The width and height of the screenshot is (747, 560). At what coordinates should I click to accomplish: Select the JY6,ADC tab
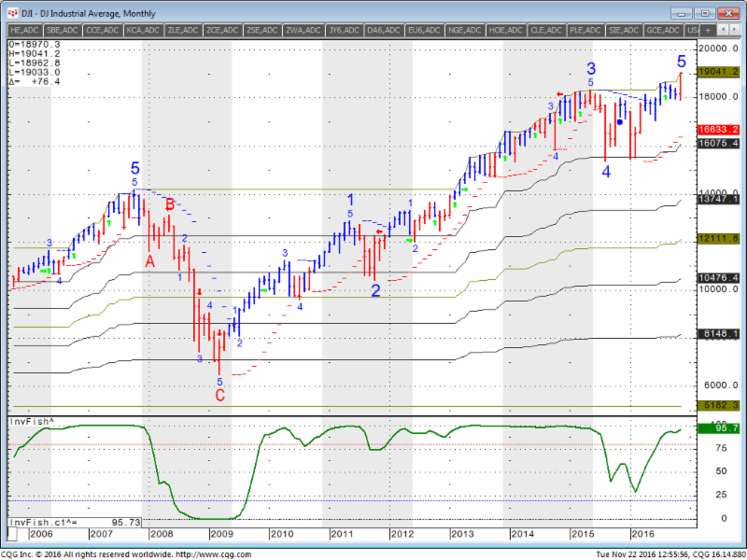pos(344,30)
